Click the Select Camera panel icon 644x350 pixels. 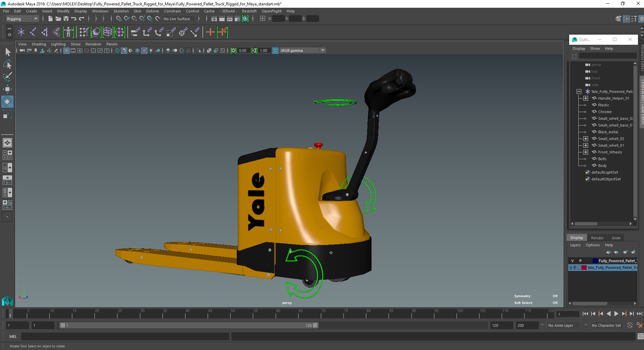coord(22,50)
